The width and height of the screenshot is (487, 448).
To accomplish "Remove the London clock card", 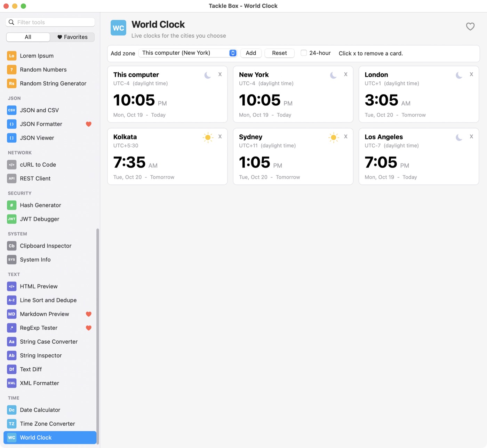I will coord(471,74).
